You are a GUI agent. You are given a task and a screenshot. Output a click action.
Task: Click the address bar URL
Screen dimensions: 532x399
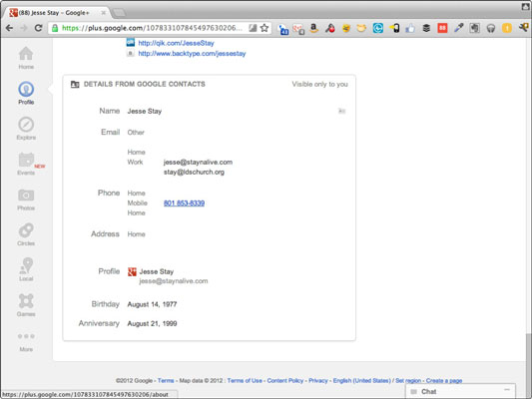pyautogui.click(x=152, y=28)
